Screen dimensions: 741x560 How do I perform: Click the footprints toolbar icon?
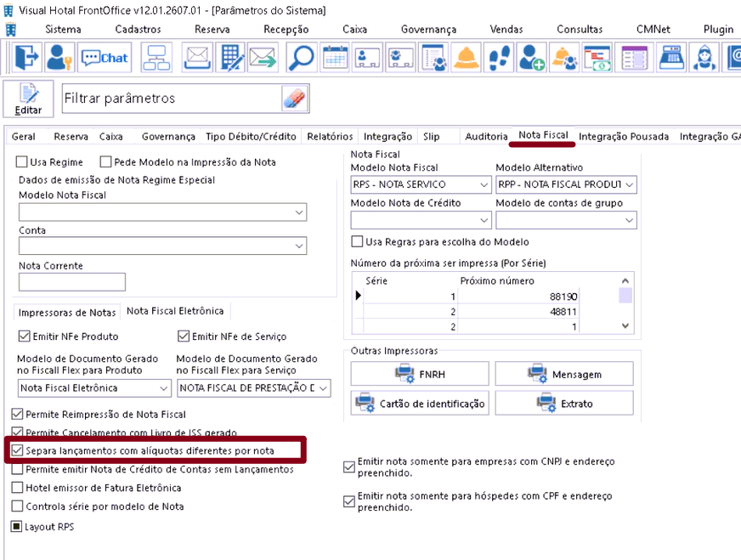click(x=499, y=57)
